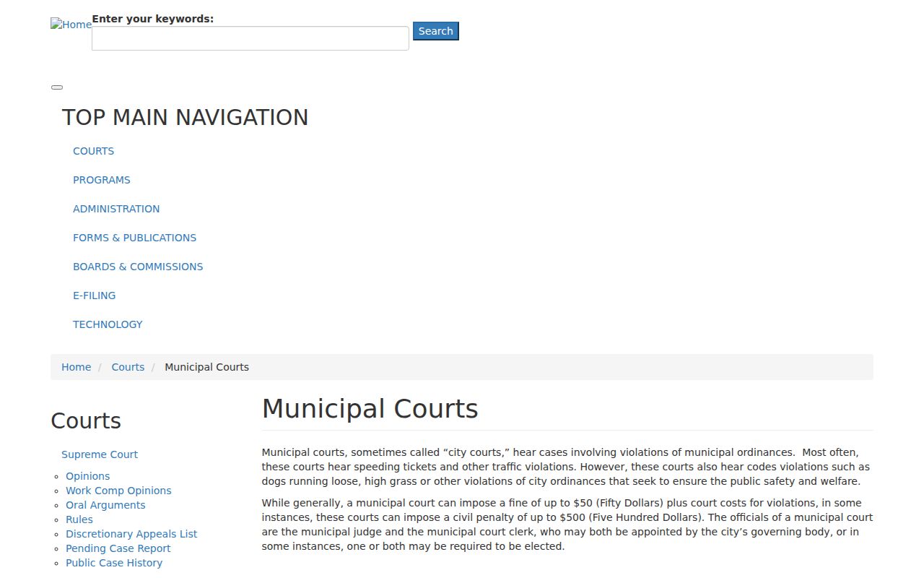Click the Home logo image link

pos(71,25)
